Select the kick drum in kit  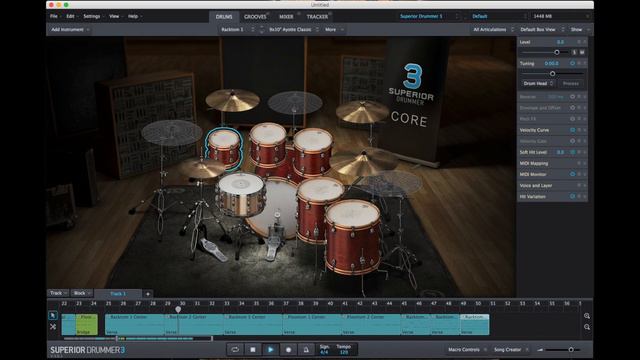point(273,210)
